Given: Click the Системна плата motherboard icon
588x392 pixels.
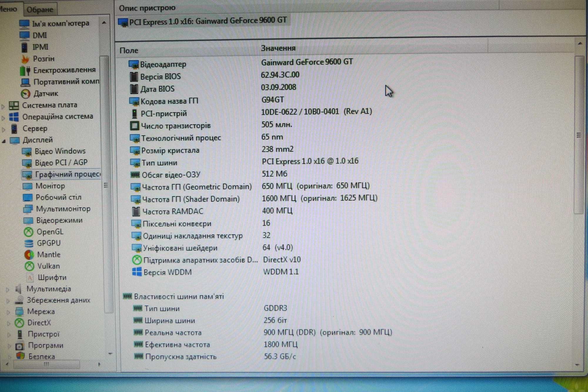Looking at the screenshot, I should point(14,105).
